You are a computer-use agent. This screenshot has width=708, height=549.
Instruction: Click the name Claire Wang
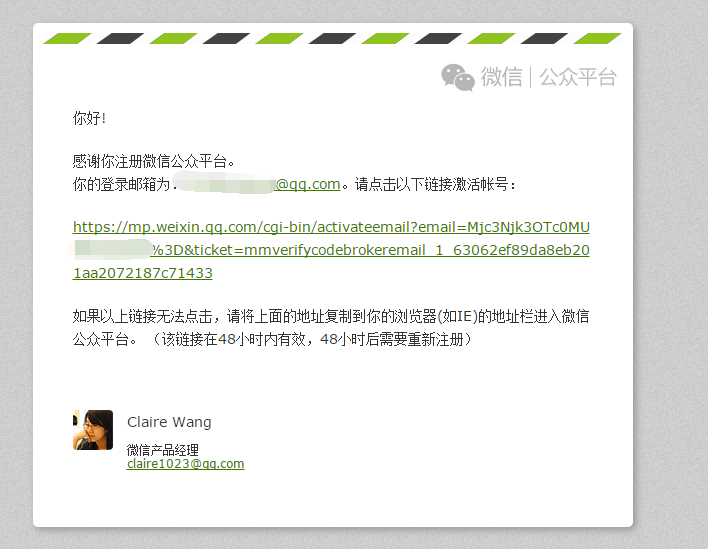[x=169, y=422]
